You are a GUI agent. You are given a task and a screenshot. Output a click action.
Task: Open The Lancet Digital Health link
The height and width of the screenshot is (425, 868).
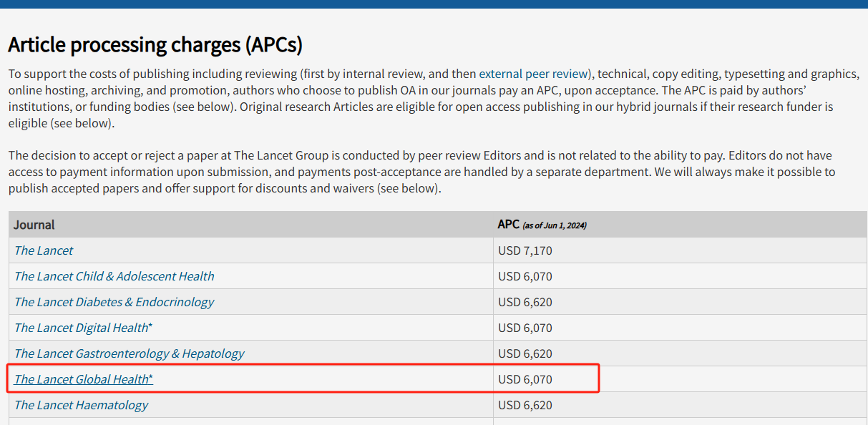[84, 328]
